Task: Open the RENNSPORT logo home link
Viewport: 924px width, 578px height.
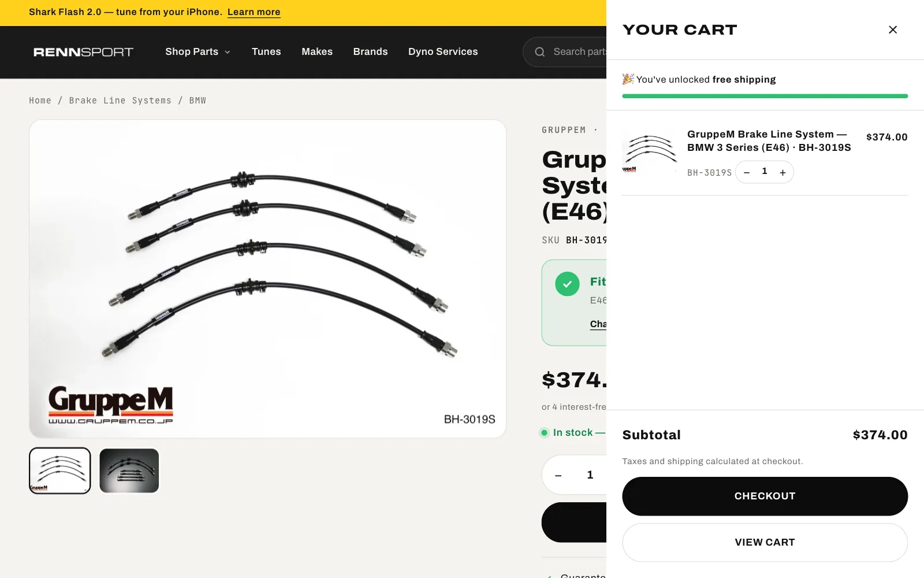Action: (83, 52)
